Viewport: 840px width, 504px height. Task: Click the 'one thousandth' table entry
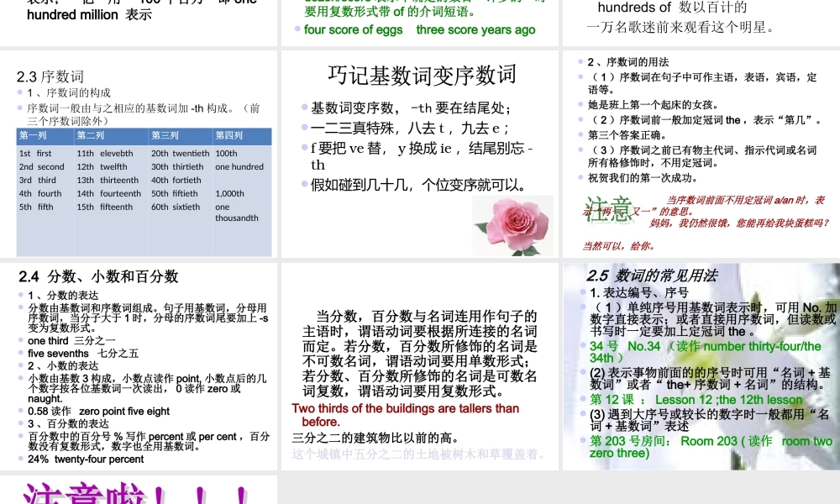coord(237,213)
